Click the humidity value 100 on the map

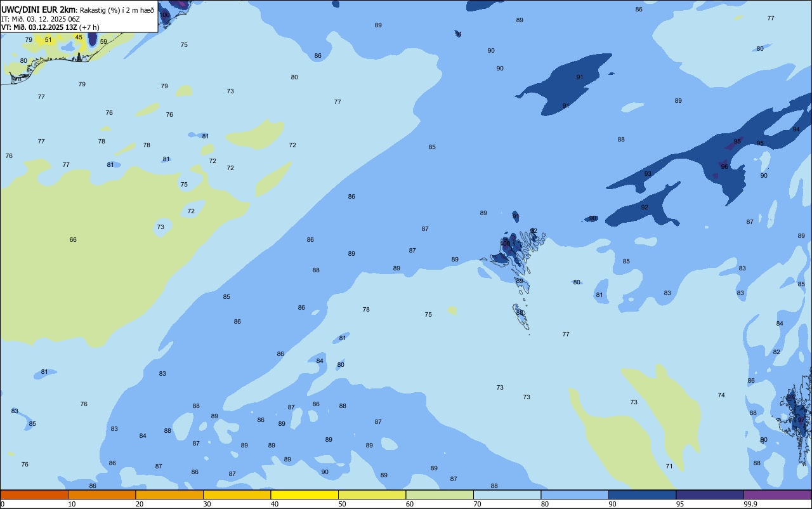coord(164,15)
